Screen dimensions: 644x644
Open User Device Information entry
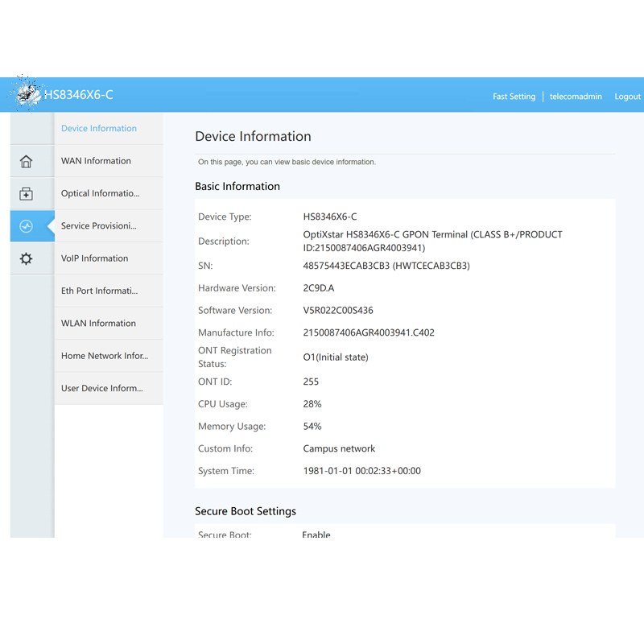point(101,388)
